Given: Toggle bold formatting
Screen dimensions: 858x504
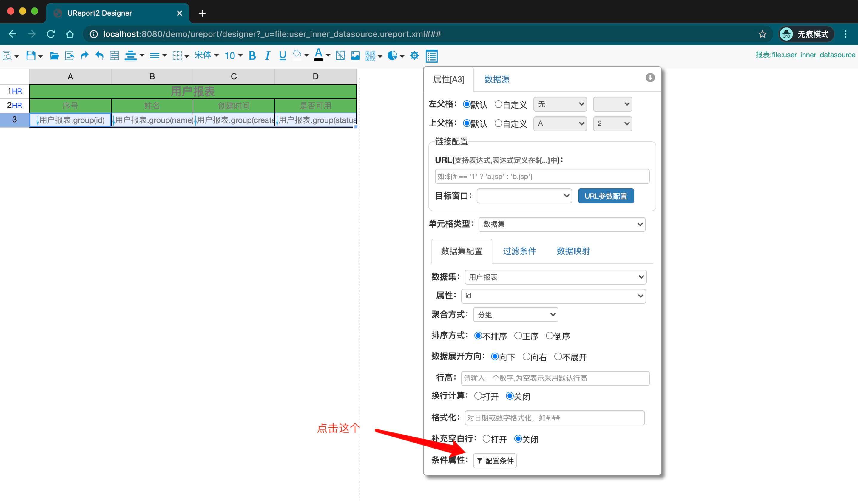Looking at the screenshot, I should coord(252,55).
